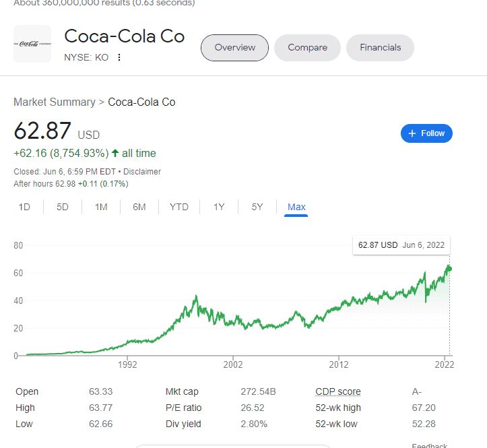The height and width of the screenshot is (448, 487).
Task: Show the 1M chart range
Action: tap(101, 207)
